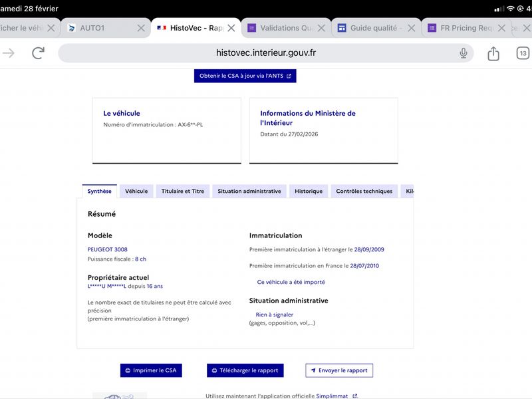The width and height of the screenshot is (532, 399).
Task: Open the Situation administrative tab
Action: 249,192
